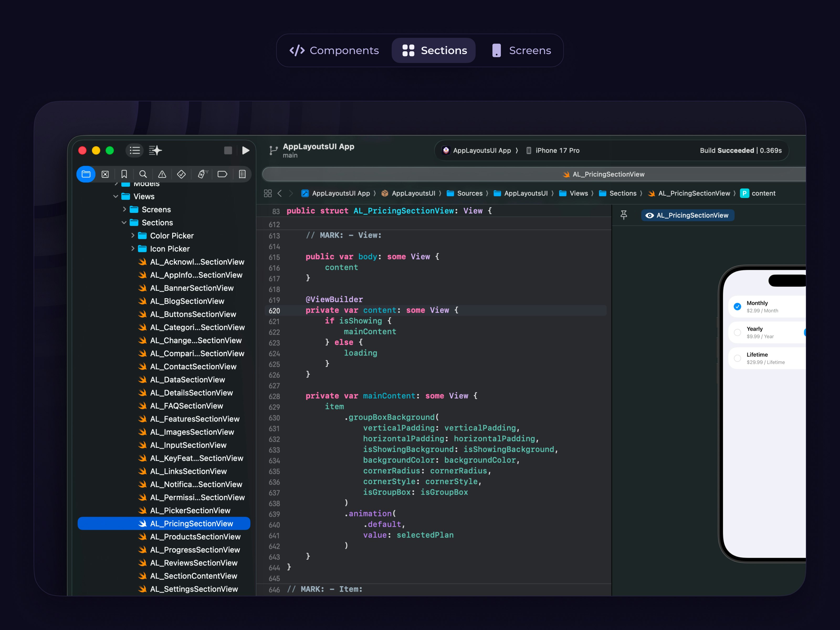Open the Bookmark navigator icon

124,174
